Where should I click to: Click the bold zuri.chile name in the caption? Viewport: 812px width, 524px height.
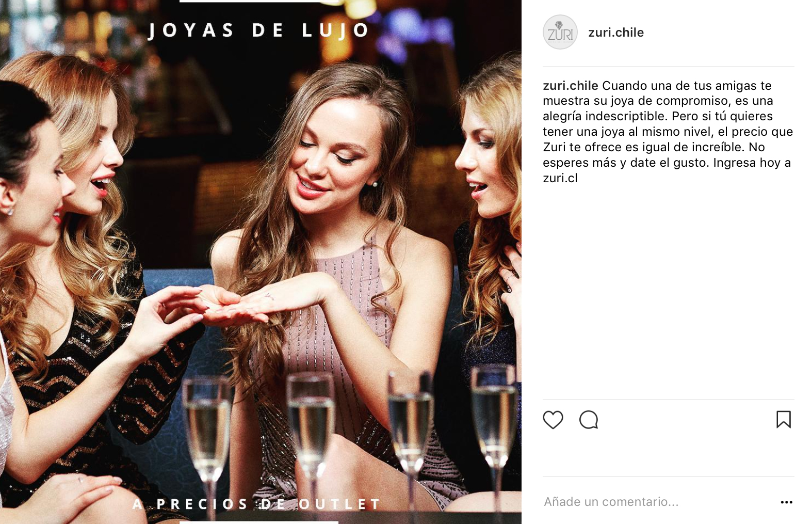coord(570,86)
